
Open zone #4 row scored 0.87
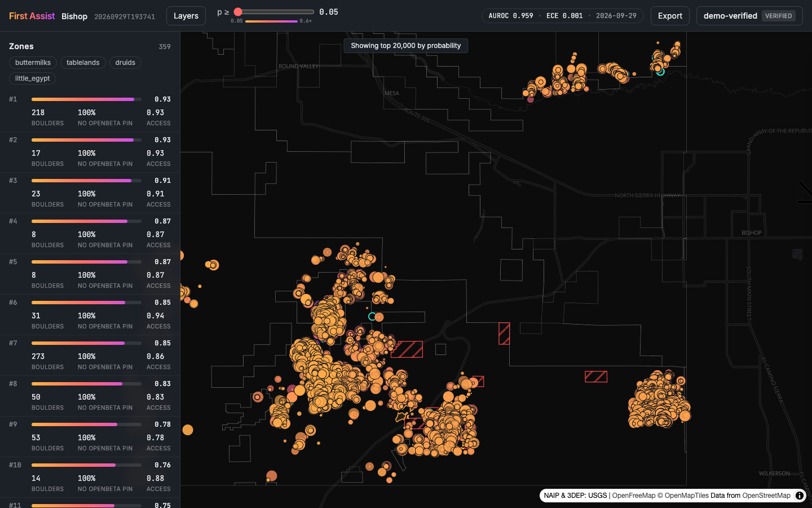click(x=90, y=234)
